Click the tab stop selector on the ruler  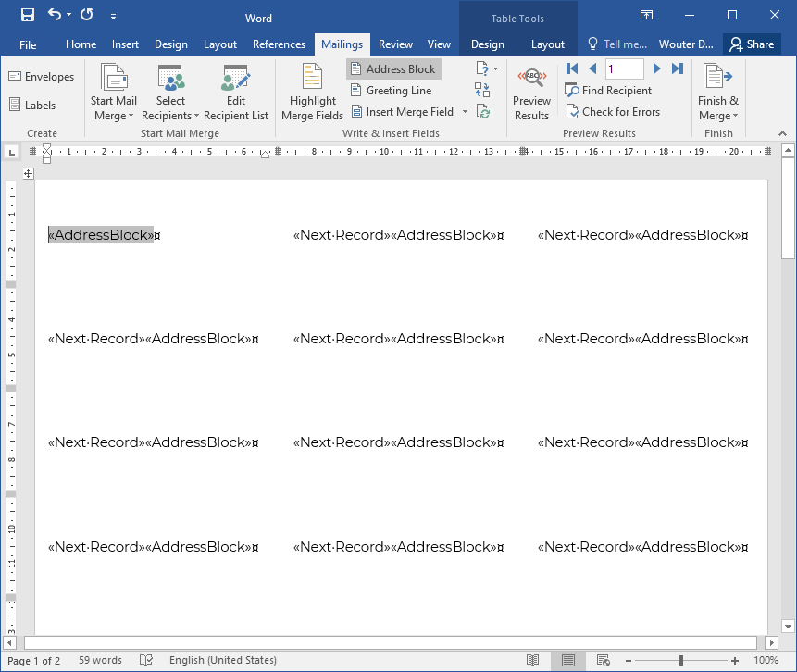11,152
